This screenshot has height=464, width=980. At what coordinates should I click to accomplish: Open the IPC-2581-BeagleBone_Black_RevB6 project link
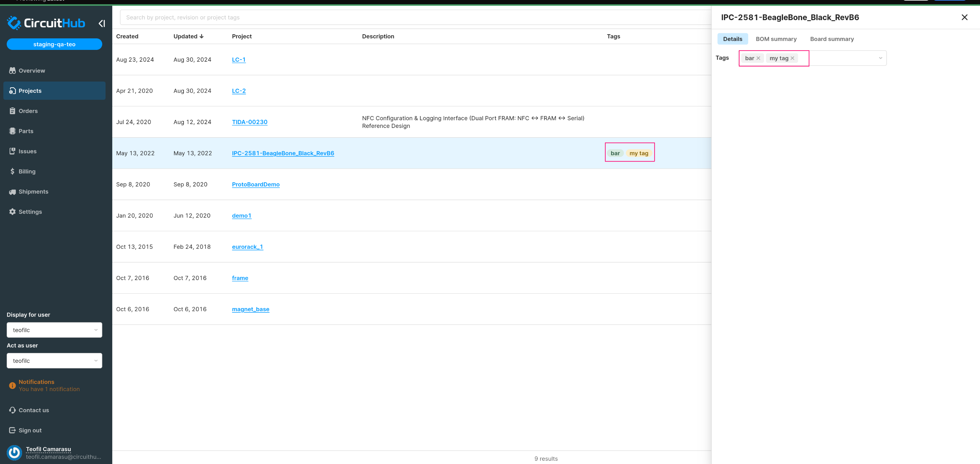[283, 153]
